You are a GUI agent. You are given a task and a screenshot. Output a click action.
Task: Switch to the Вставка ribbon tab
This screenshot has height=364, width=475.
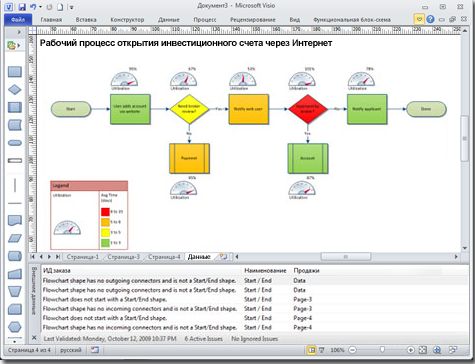[x=86, y=20]
